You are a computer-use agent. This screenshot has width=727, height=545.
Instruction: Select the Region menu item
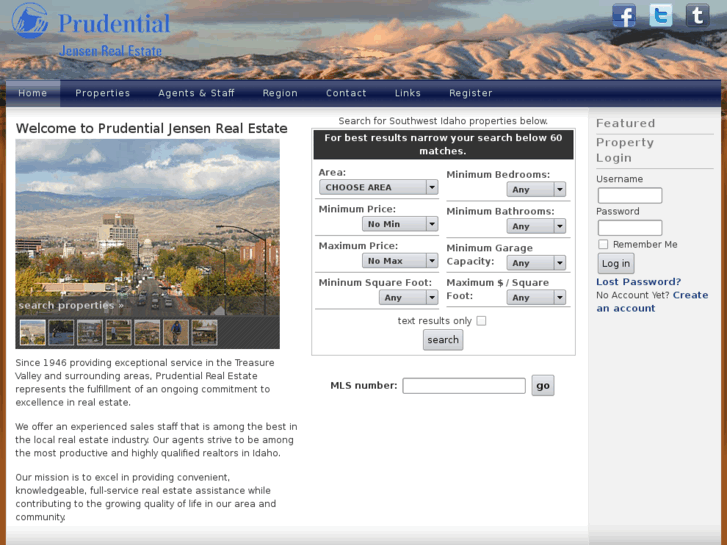280,93
